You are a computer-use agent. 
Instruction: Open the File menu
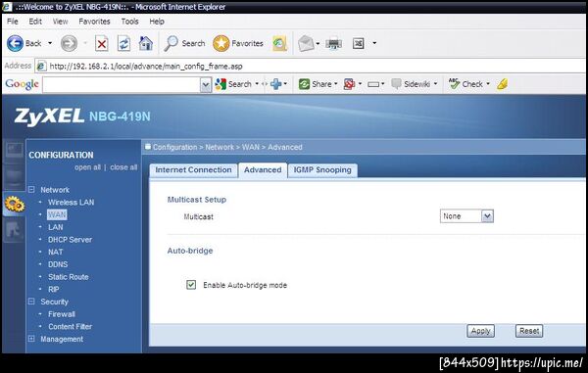13,22
